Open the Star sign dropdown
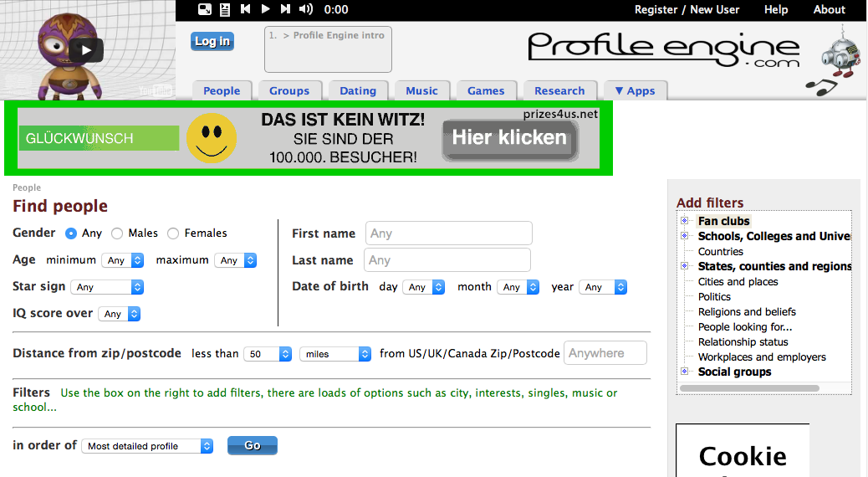868x477 pixels. pyautogui.click(x=107, y=287)
